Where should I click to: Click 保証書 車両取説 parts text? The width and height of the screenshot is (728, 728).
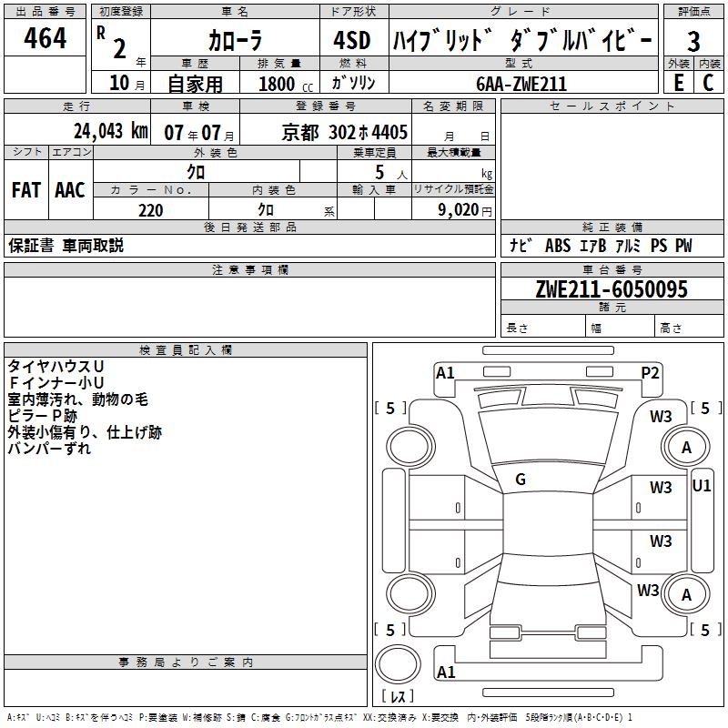coord(66,246)
